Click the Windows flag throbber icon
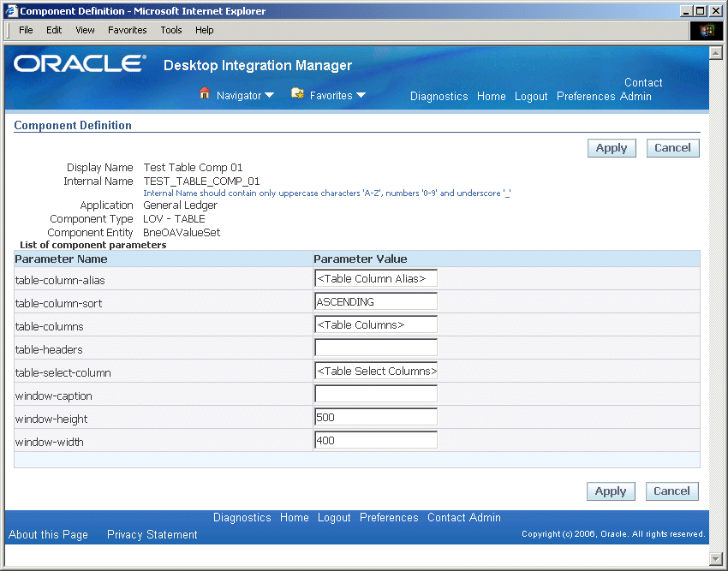 [707, 31]
